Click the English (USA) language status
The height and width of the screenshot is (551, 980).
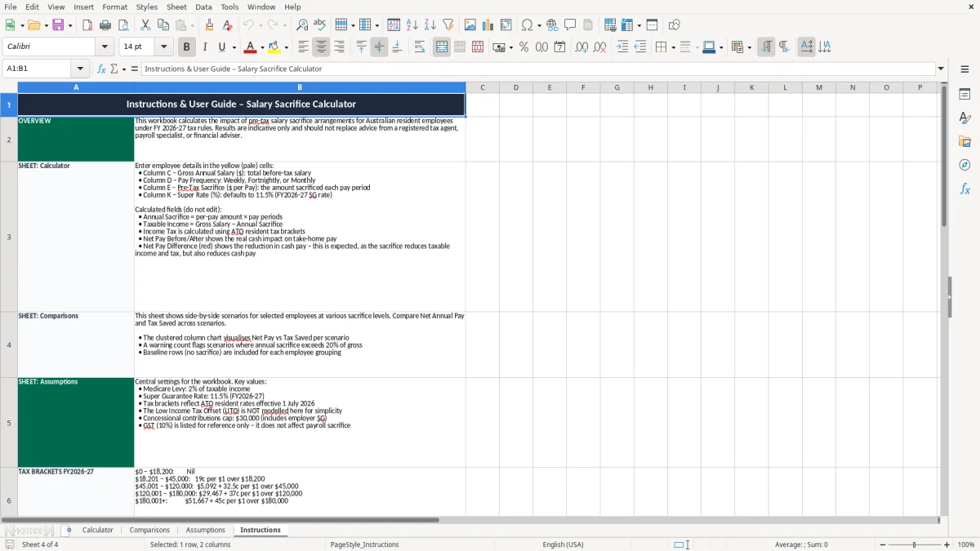pos(563,544)
